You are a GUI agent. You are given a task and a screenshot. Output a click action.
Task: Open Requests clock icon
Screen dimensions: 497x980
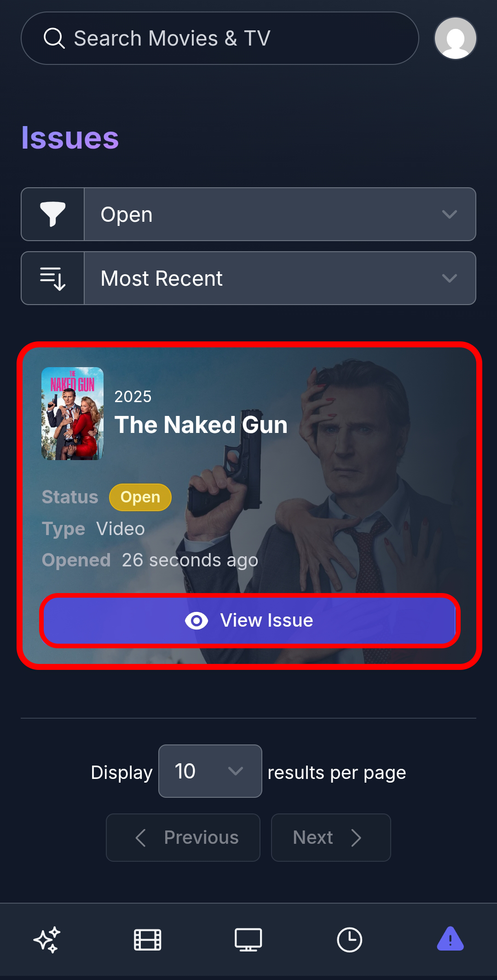coord(349,940)
